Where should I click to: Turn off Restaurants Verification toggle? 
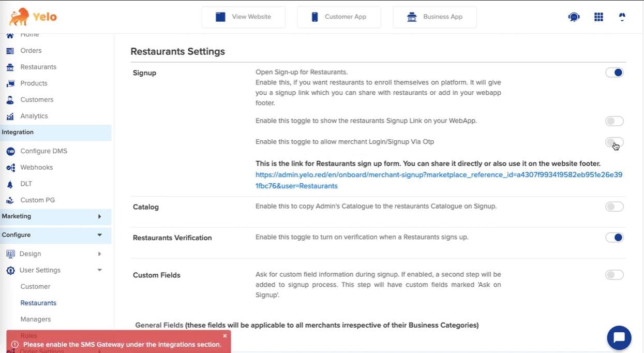coord(614,237)
